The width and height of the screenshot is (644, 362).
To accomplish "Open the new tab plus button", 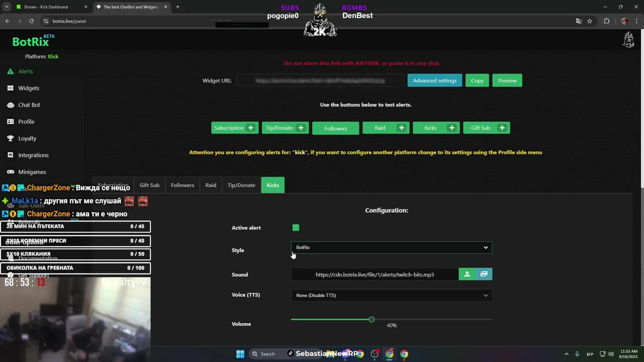I will coord(178,7).
